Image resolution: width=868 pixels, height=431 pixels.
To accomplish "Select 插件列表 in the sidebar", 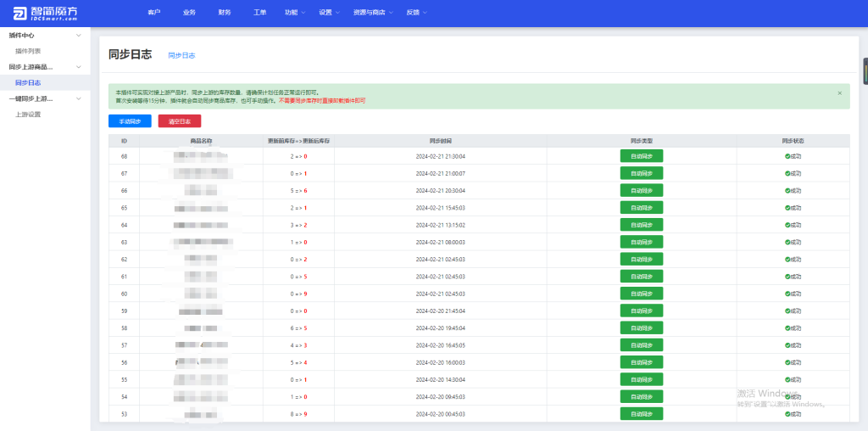I will point(28,51).
